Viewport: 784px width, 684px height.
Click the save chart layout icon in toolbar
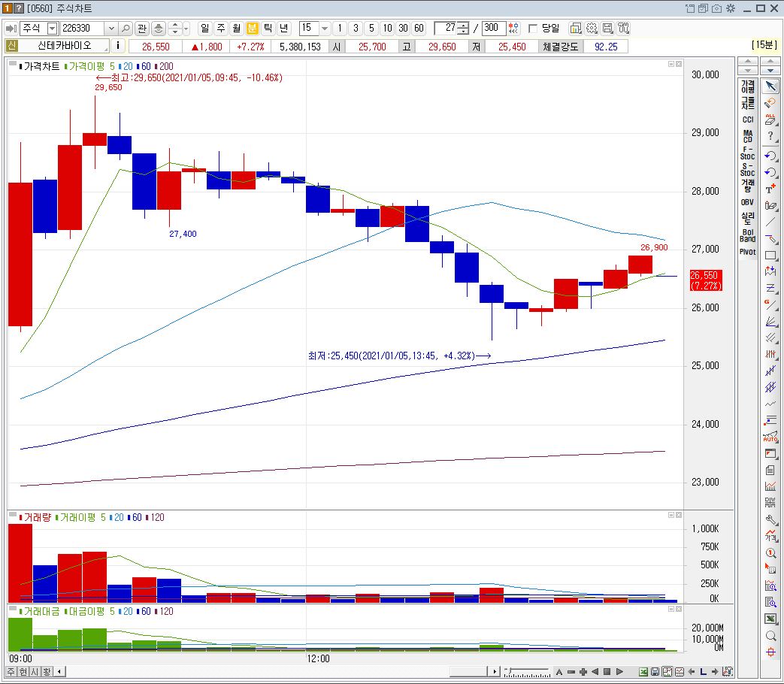pos(607,29)
